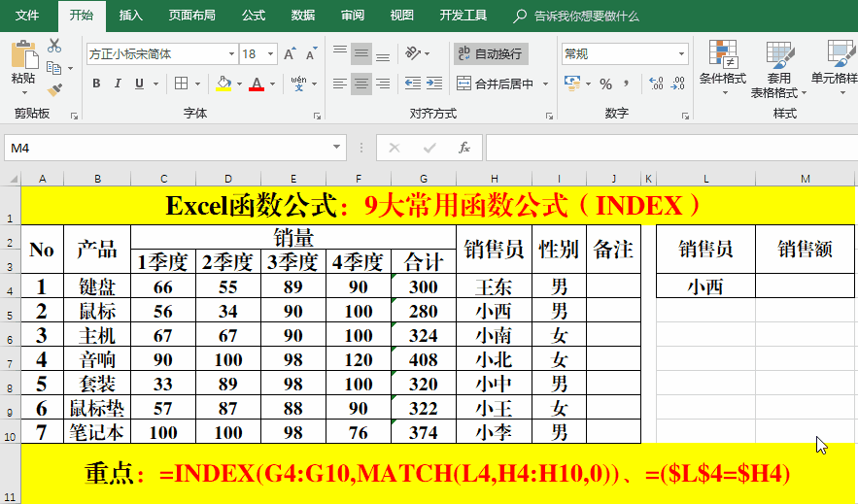858x504 pixels.
Task: Click Merge and Center (合并后居中)
Action: tap(496, 84)
